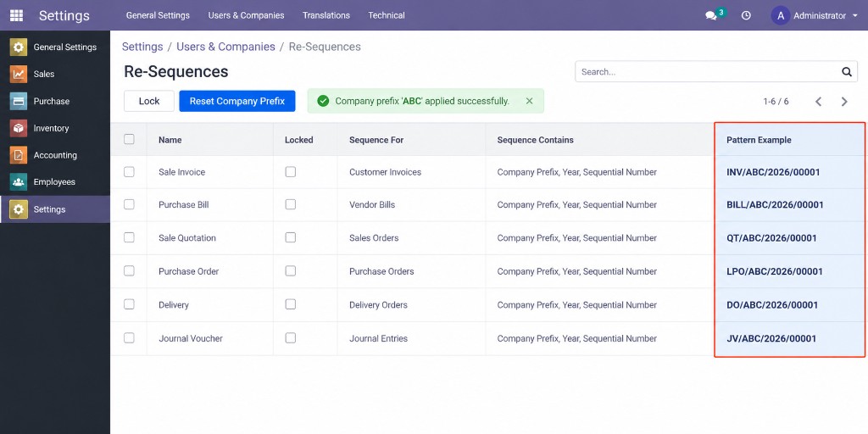Click the Lock button
Viewport: 868px width, 434px height.
pos(149,101)
